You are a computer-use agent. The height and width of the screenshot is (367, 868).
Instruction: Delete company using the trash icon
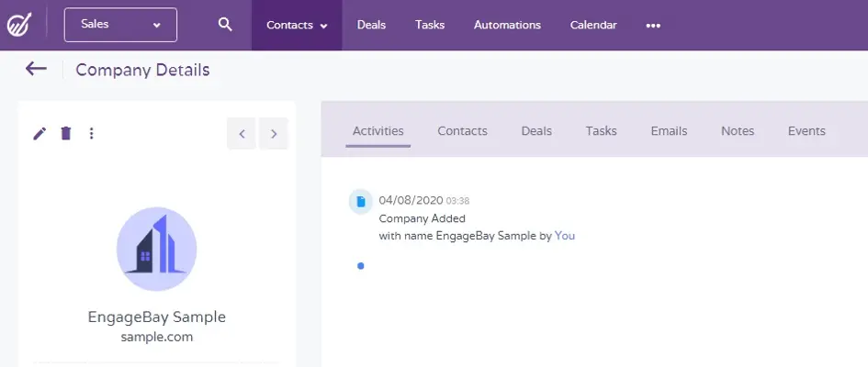66,133
